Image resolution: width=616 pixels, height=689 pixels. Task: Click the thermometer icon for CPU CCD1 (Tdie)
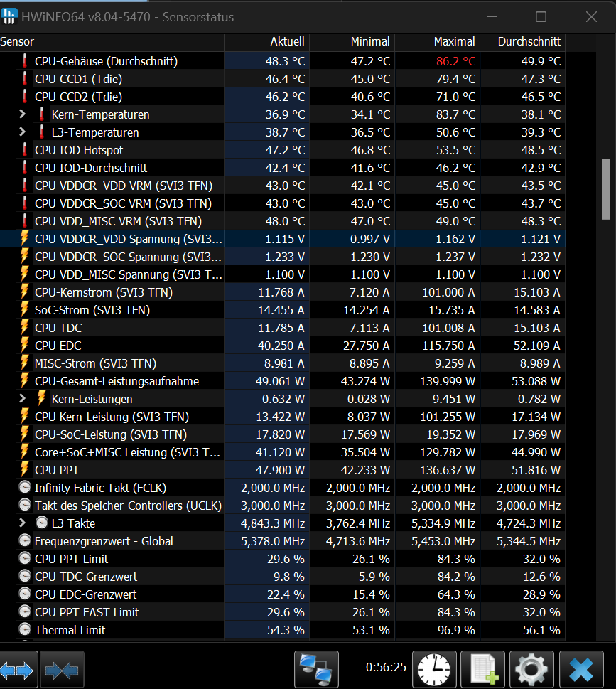pyautogui.click(x=26, y=79)
